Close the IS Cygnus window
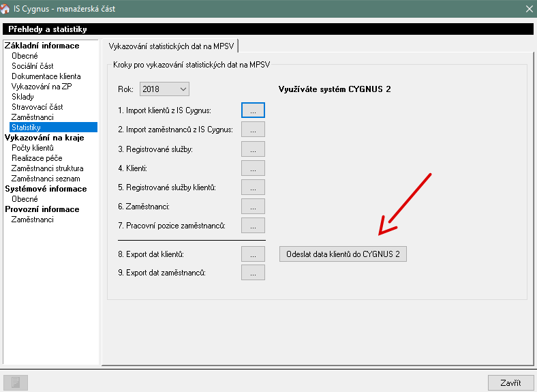 click(529, 9)
